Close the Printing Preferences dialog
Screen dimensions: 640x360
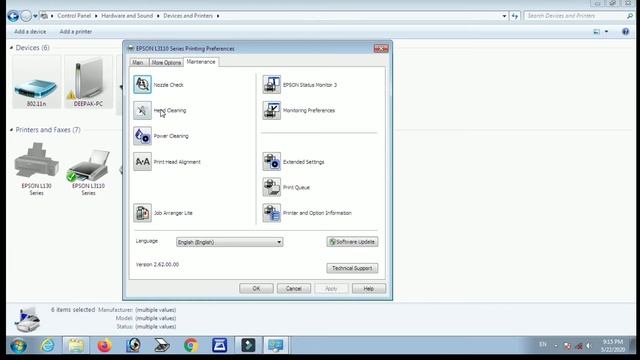click(x=381, y=49)
